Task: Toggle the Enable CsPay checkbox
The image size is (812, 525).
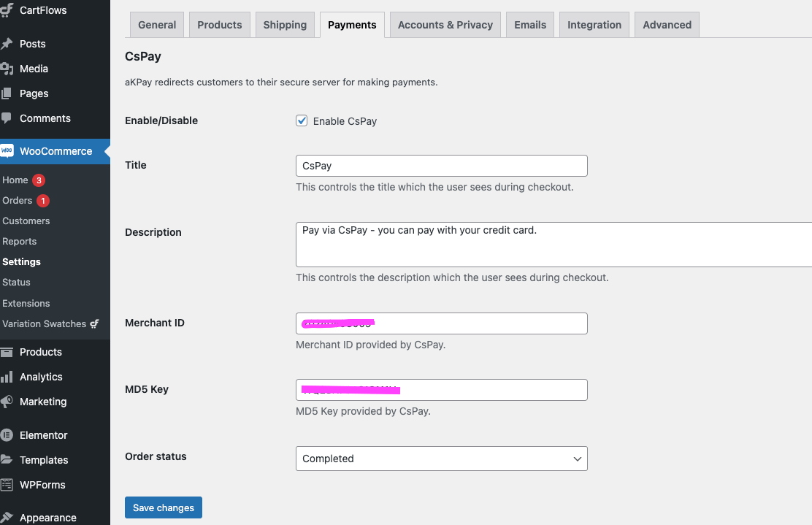Action: click(302, 120)
